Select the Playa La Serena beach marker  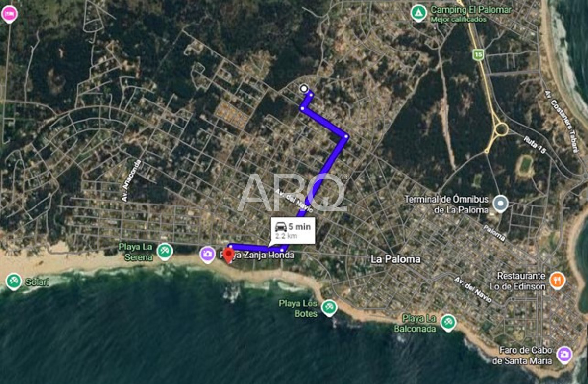165,252
